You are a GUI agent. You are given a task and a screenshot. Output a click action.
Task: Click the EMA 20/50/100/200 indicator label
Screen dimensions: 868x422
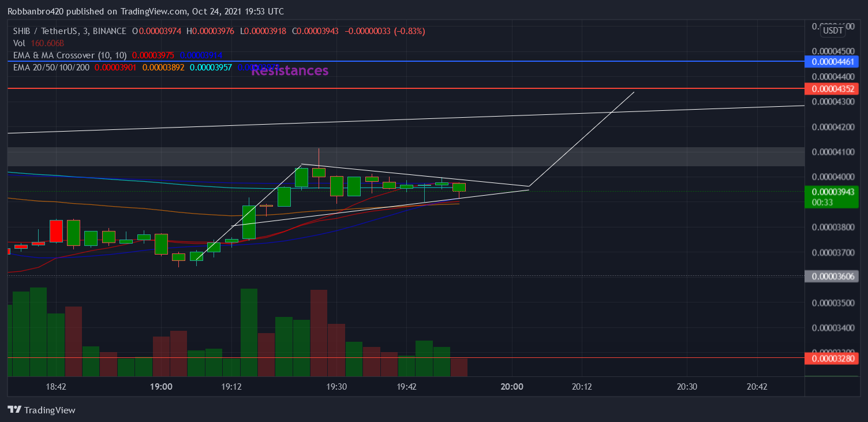pos(51,67)
